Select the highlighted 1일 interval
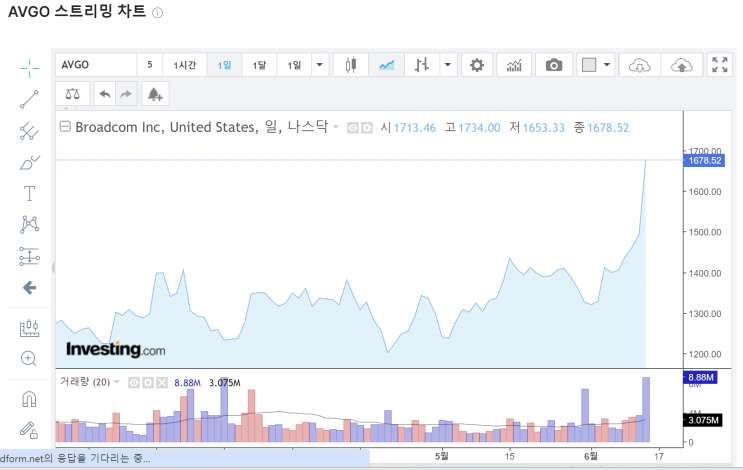The width and height of the screenshot is (743, 470). pos(225,65)
